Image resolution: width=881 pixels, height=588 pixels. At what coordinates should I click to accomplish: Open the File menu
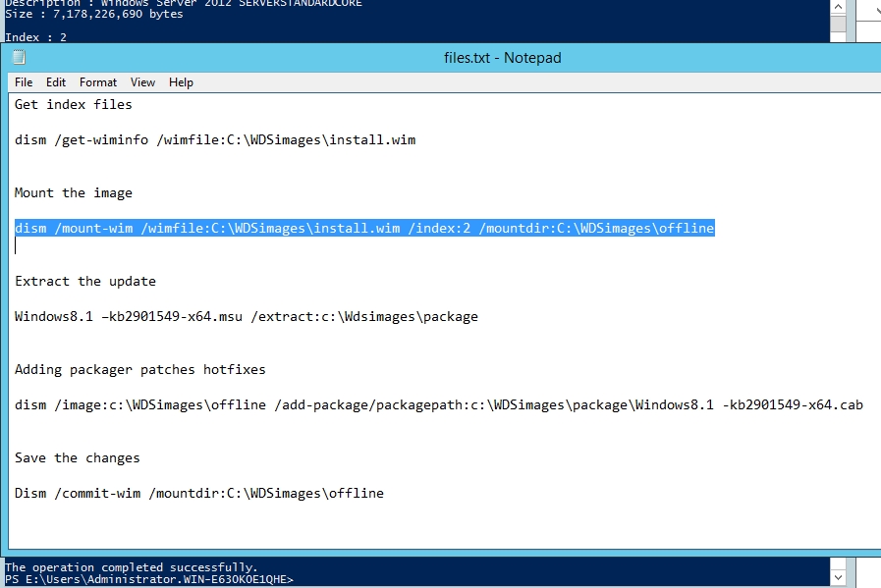coord(24,82)
